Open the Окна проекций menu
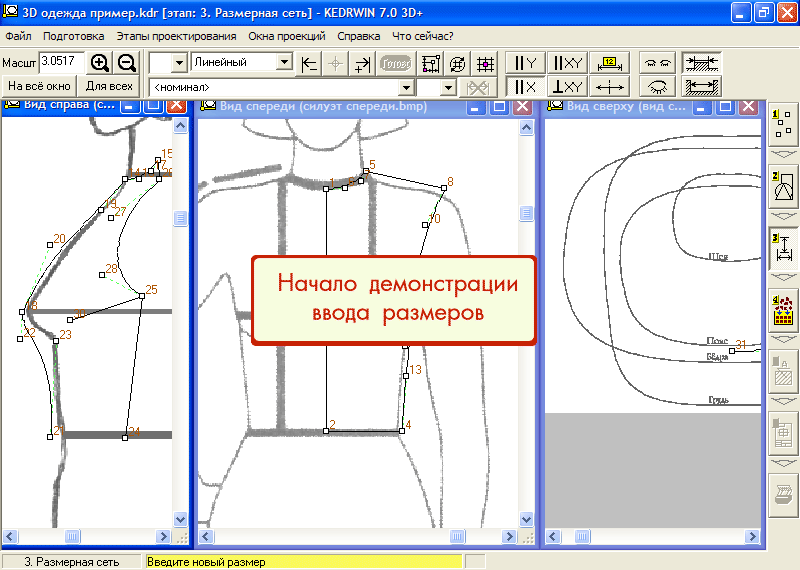Image resolution: width=800 pixels, height=570 pixels. (x=287, y=36)
